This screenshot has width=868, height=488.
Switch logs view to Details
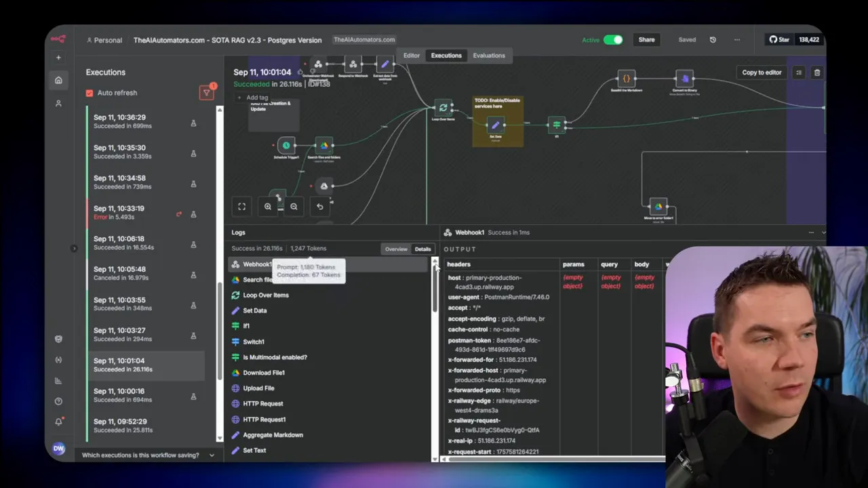pos(422,249)
